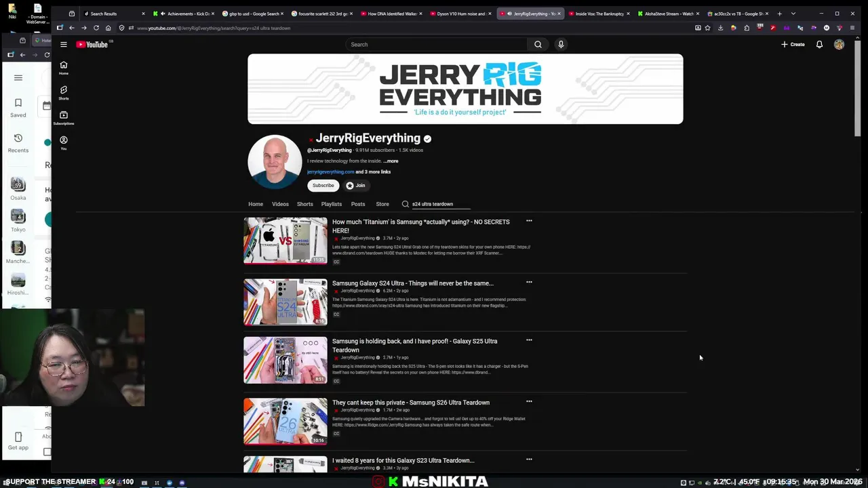Open YouTube notifications bell
The width and height of the screenshot is (868, 488).
(x=819, y=44)
